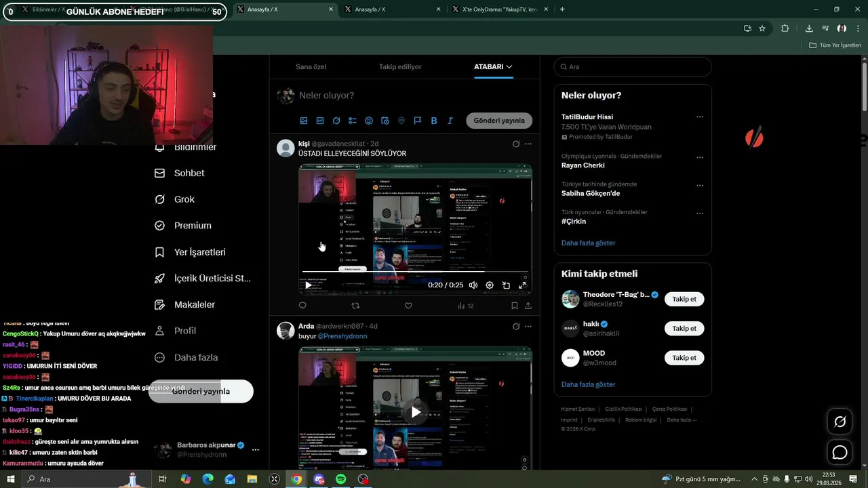Click the Windows Start button

[x=11, y=479]
